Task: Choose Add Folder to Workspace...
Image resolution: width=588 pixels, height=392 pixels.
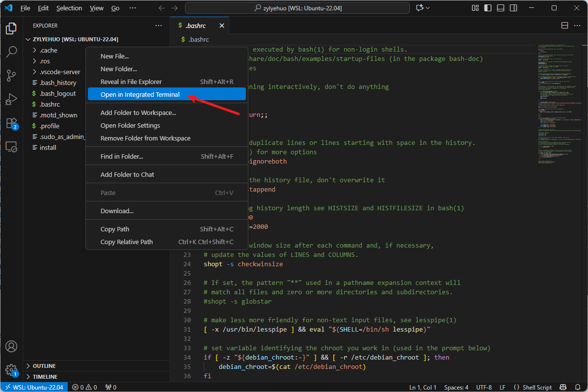Action: pos(167,112)
